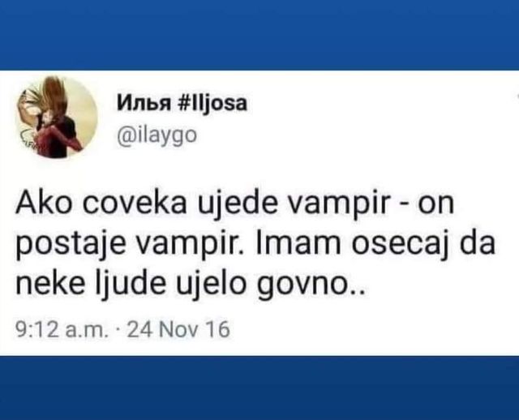Open the #Iljosa hashtag in name

click(212, 104)
